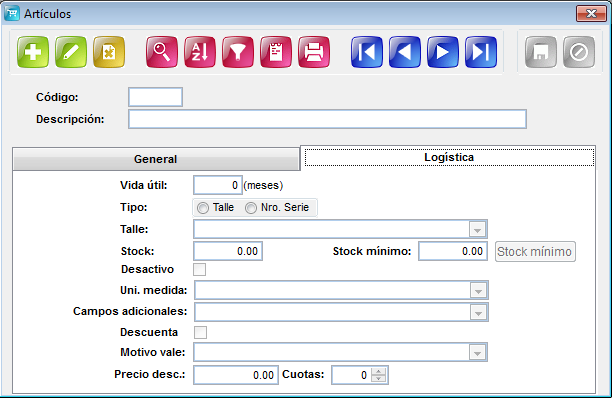Expand the Talle dropdown
612x398 pixels.
click(x=477, y=230)
